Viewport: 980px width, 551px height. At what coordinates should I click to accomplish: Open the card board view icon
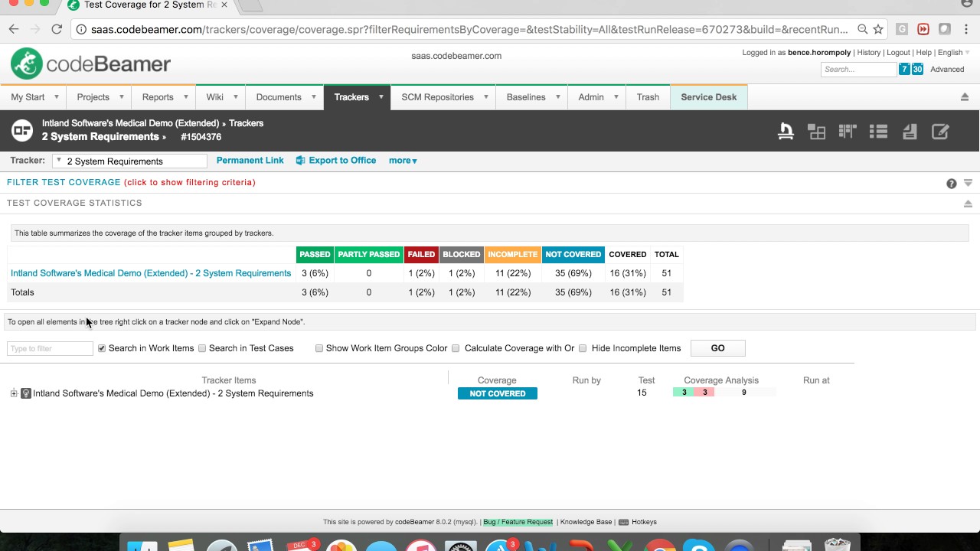[x=848, y=132]
